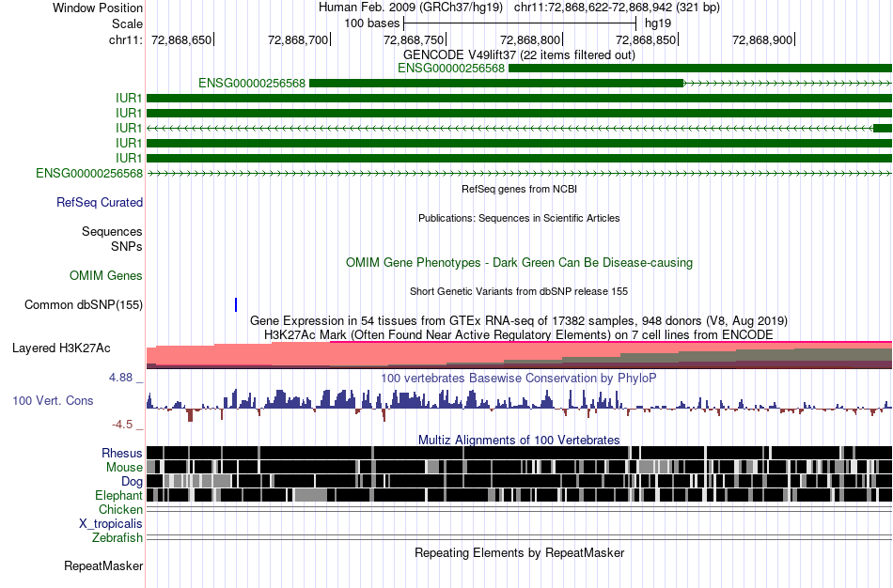Image resolution: width=893 pixels, height=588 pixels.
Task: Click the chr11: base position label
Action: (125, 39)
